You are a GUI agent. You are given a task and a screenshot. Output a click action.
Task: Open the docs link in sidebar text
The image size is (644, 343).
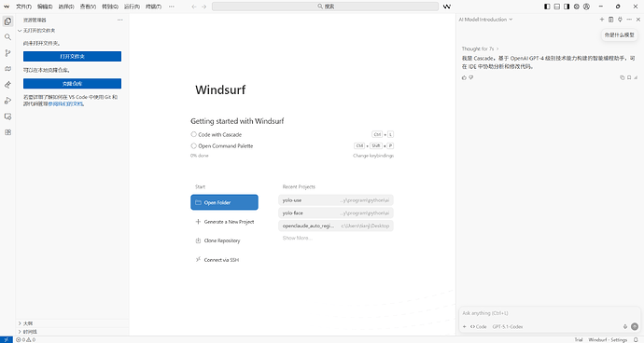point(65,103)
